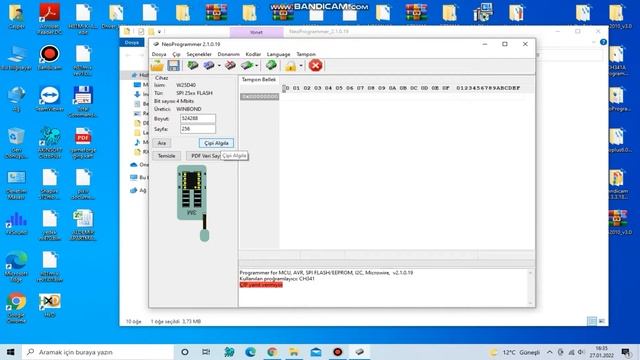This screenshot has width=640, height=360.
Task: Click the yellow padlock unlock toolbar icon
Action: (x=290, y=66)
